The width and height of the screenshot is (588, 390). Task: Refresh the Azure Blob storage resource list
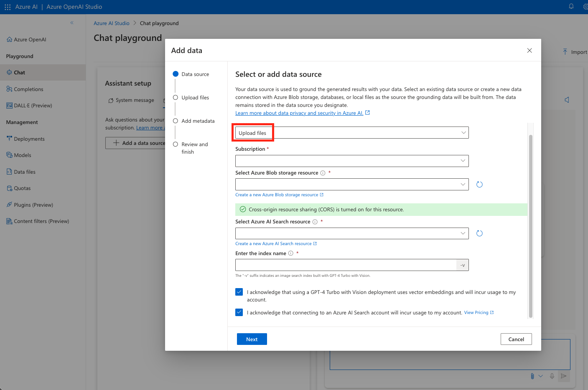click(x=479, y=185)
